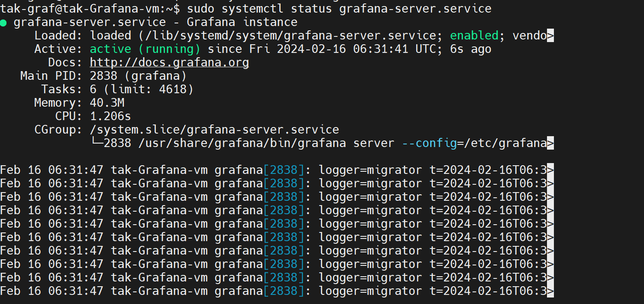Click the green 'active (running)' status text
The height and width of the screenshot is (304, 644).
click(145, 49)
